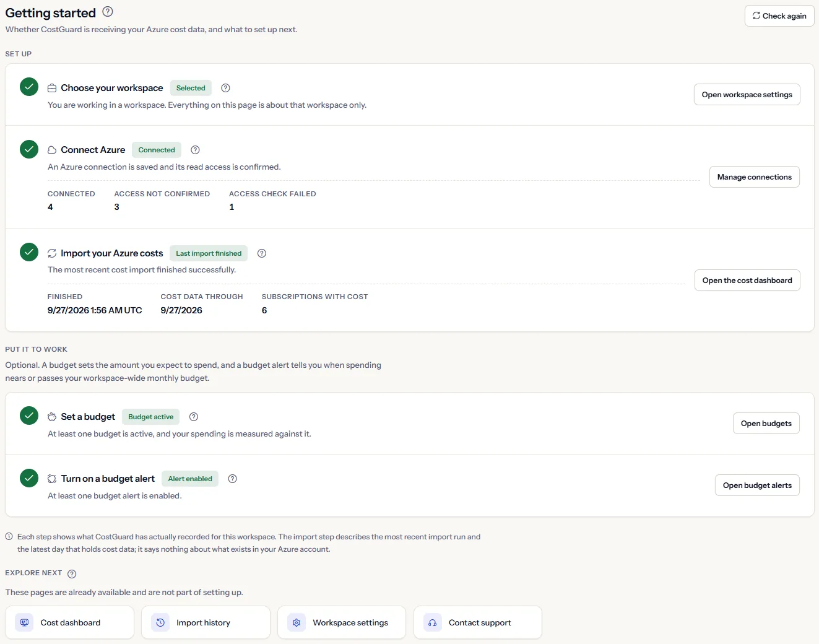This screenshot has height=644, width=819.
Task: Show help for Import your Azure costs
Action: (262, 253)
